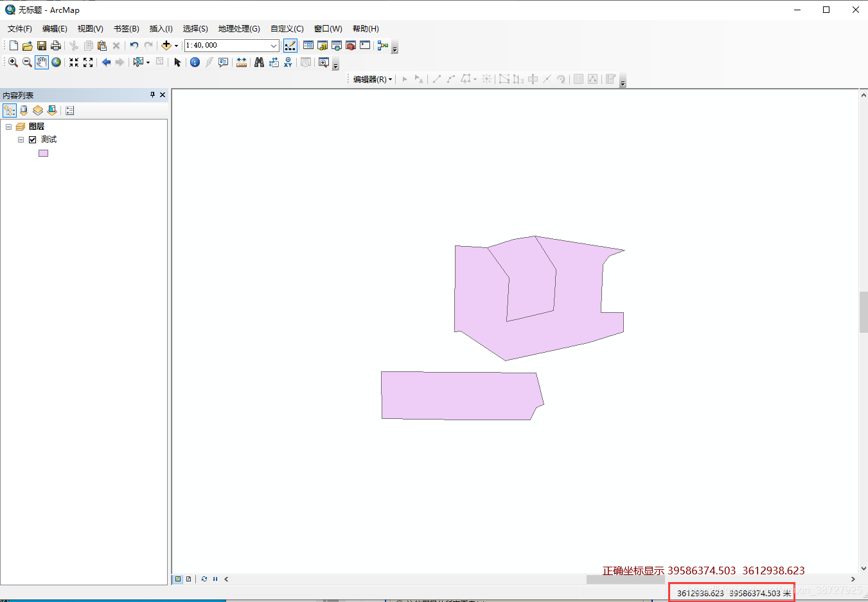Open the Table of Contents window icon

308,46
